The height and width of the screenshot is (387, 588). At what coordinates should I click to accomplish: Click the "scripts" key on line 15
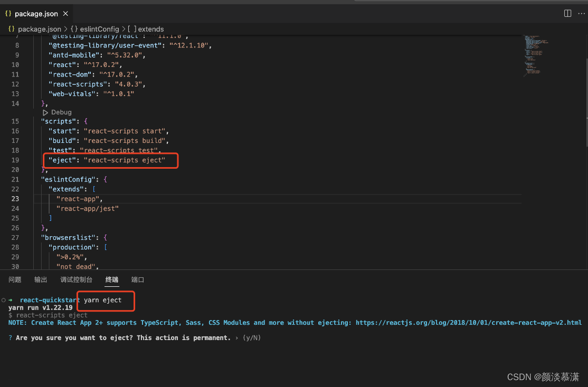coord(59,121)
